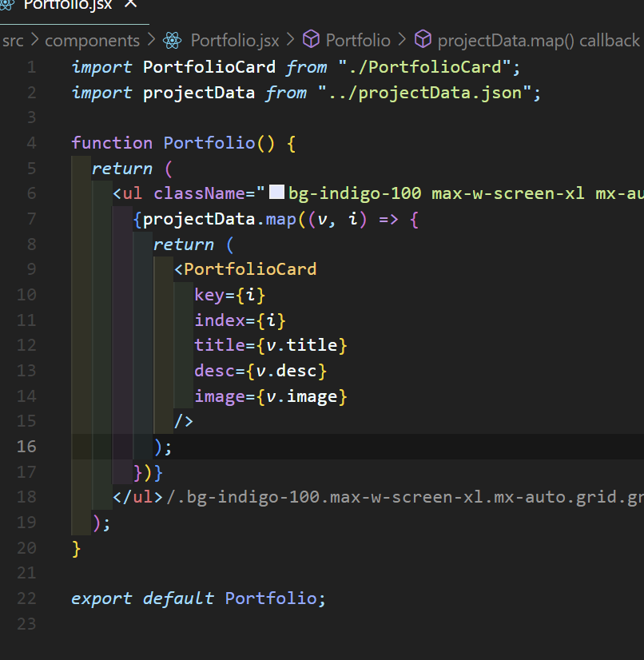Expand the chevron after the components breadcrumb
This screenshot has height=660, width=644.
151,41
